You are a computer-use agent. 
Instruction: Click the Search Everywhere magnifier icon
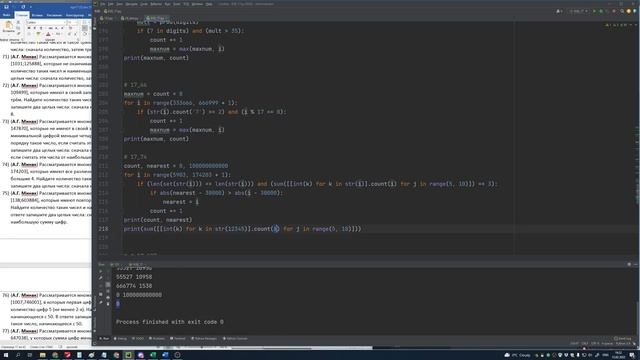coord(622,11)
